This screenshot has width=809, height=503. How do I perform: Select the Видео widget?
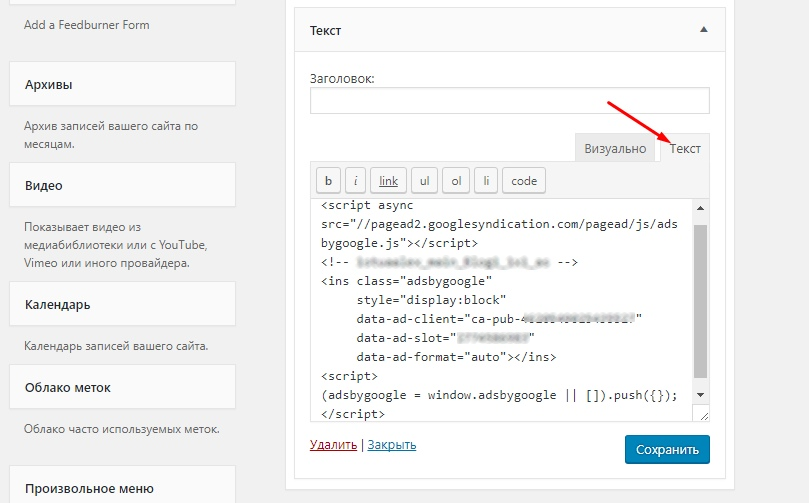click(122, 186)
